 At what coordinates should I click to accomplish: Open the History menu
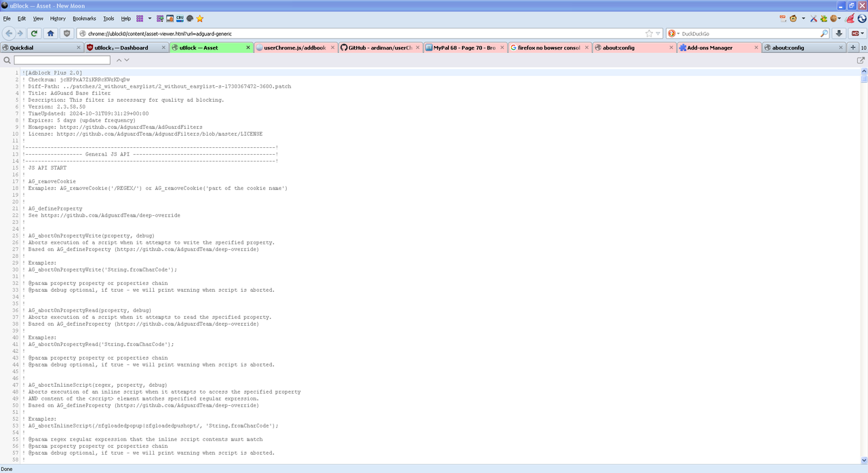(58, 18)
